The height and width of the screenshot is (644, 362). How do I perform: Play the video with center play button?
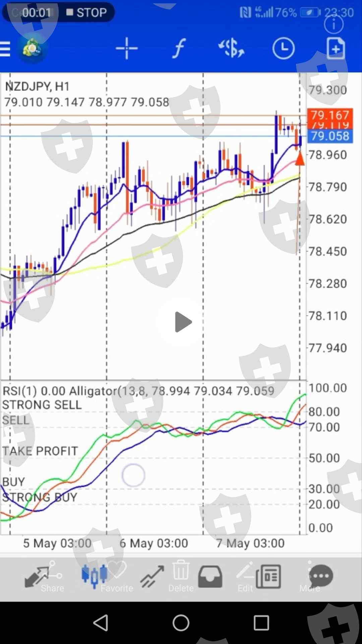click(183, 322)
